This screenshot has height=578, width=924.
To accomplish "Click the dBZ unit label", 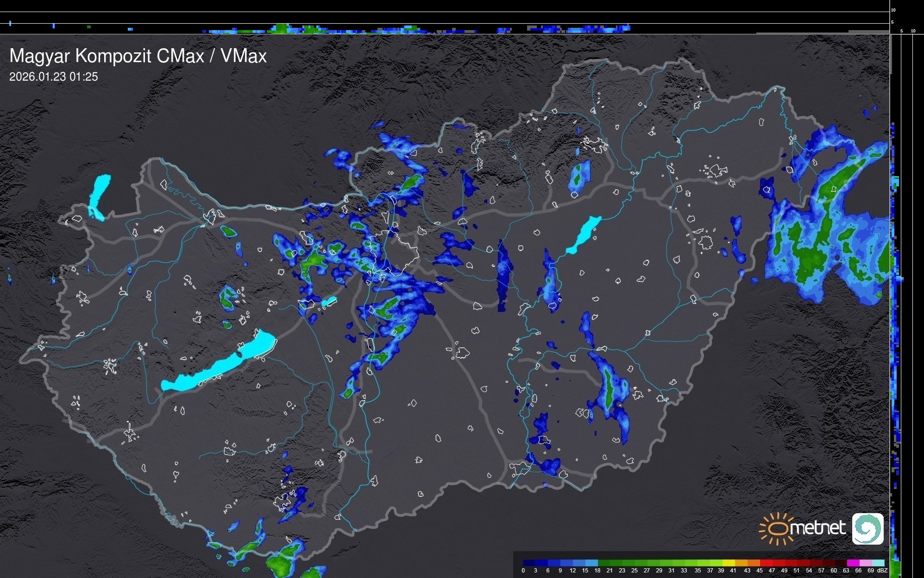I will tap(882, 571).
